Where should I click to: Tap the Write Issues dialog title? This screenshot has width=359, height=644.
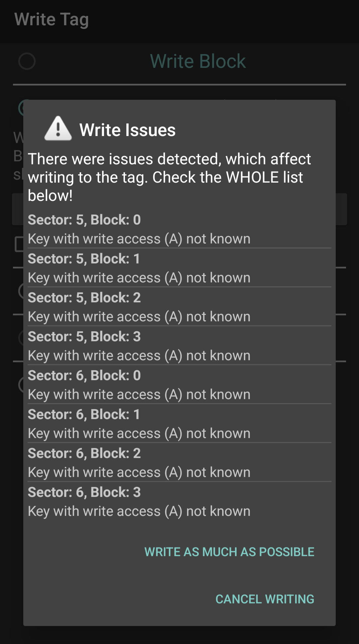pyautogui.click(x=127, y=130)
